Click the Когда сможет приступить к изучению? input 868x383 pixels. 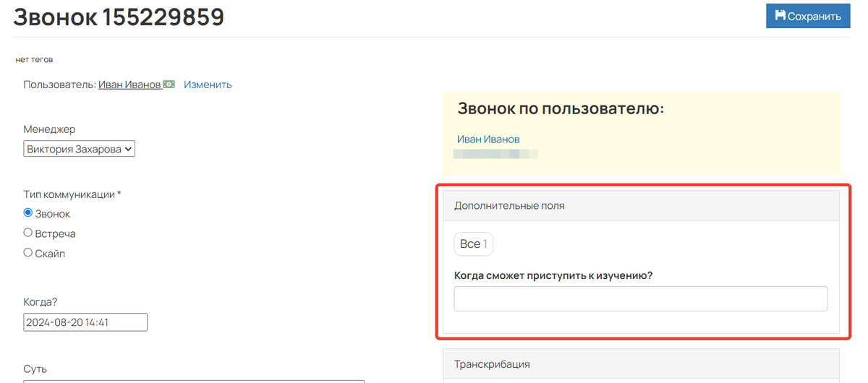[x=641, y=298]
